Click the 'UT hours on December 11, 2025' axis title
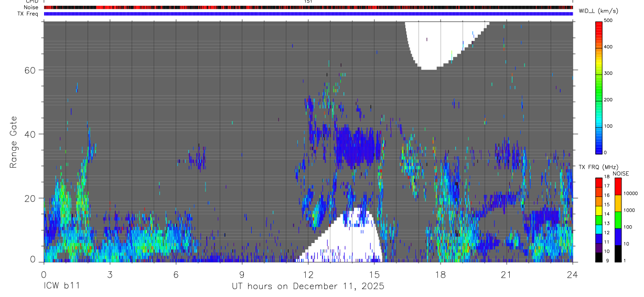644x297 pixels. pyautogui.click(x=308, y=287)
